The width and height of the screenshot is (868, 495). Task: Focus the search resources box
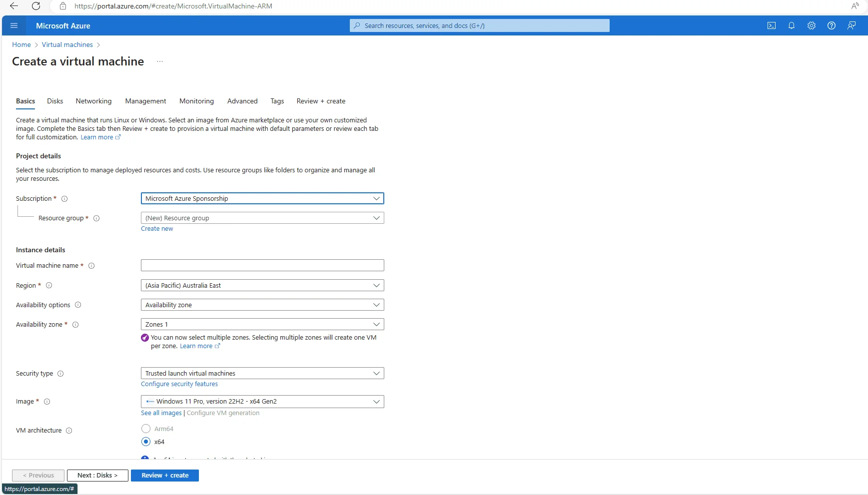[480, 25]
